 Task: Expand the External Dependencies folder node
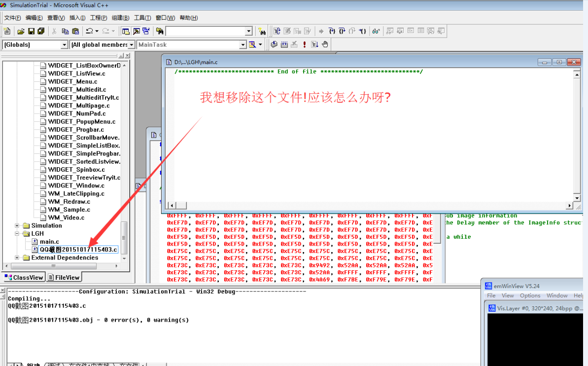pos(17,257)
